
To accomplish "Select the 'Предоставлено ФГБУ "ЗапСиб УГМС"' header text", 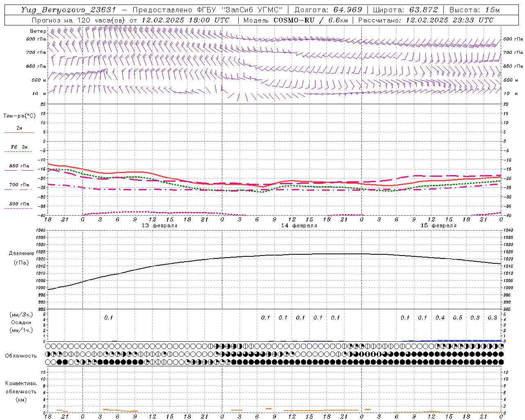I will 208,10.
